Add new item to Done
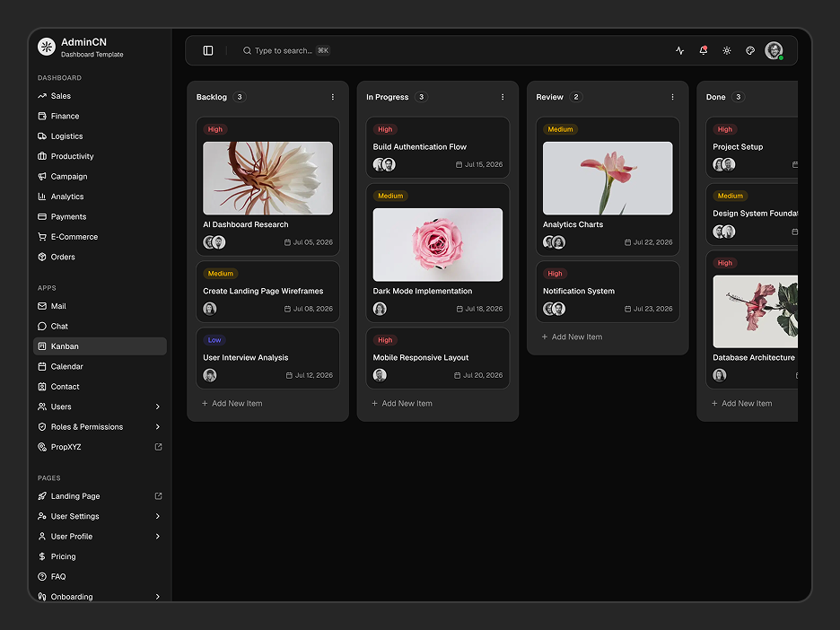The height and width of the screenshot is (630, 840). point(741,403)
